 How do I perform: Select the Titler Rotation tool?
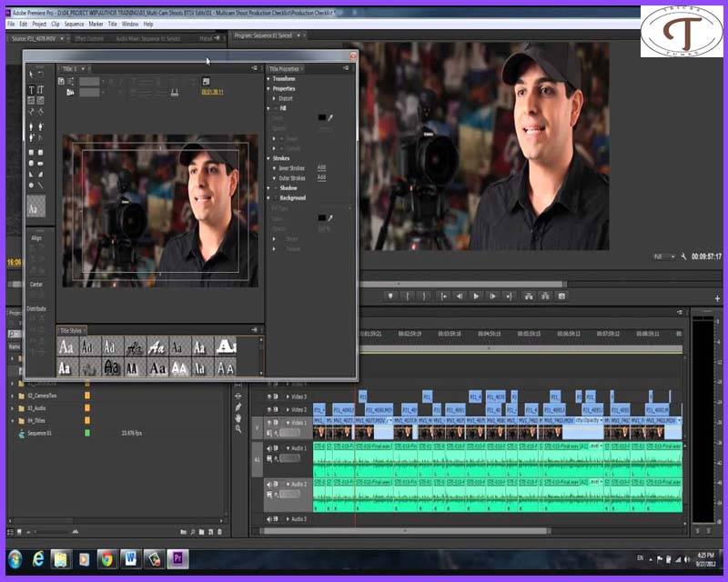pos(40,75)
